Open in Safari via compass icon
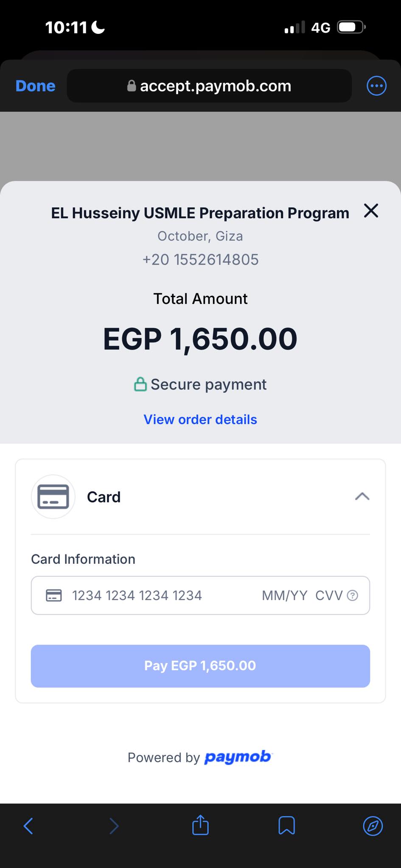This screenshot has height=868, width=401. point(373,826)
